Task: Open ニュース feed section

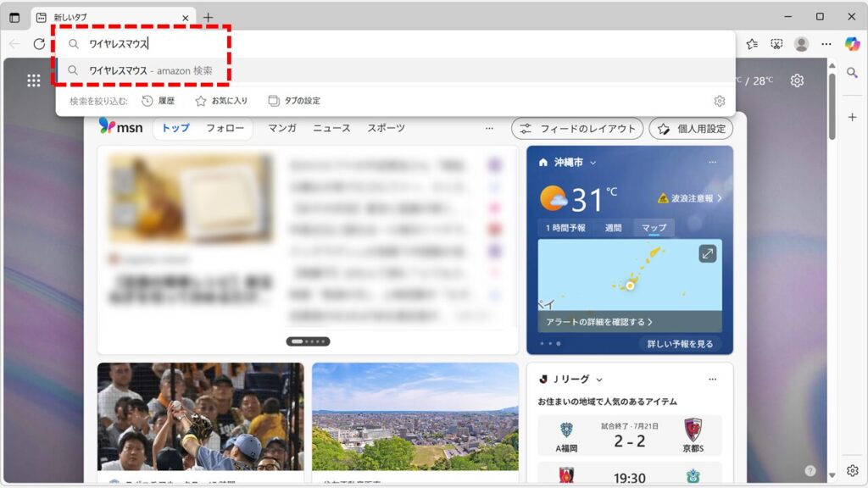Action: pyautogui.click(x=331, y=129)
